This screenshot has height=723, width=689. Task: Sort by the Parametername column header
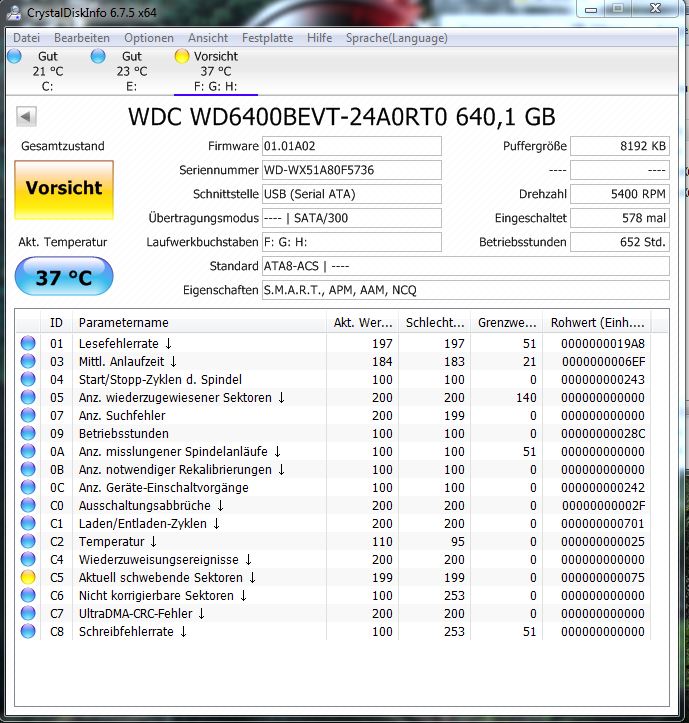point(199,322)
